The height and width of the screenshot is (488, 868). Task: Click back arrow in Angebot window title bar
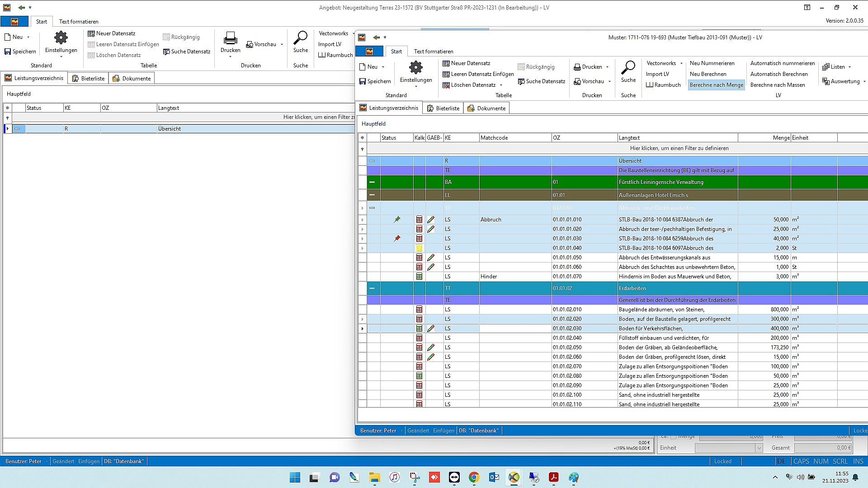click(21, 8)
